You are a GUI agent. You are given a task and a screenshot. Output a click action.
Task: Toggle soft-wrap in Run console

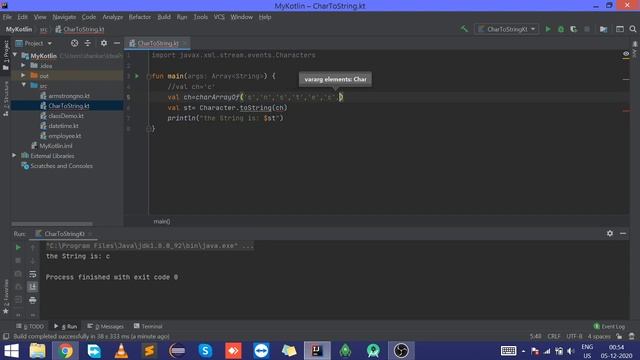[33, 274]
